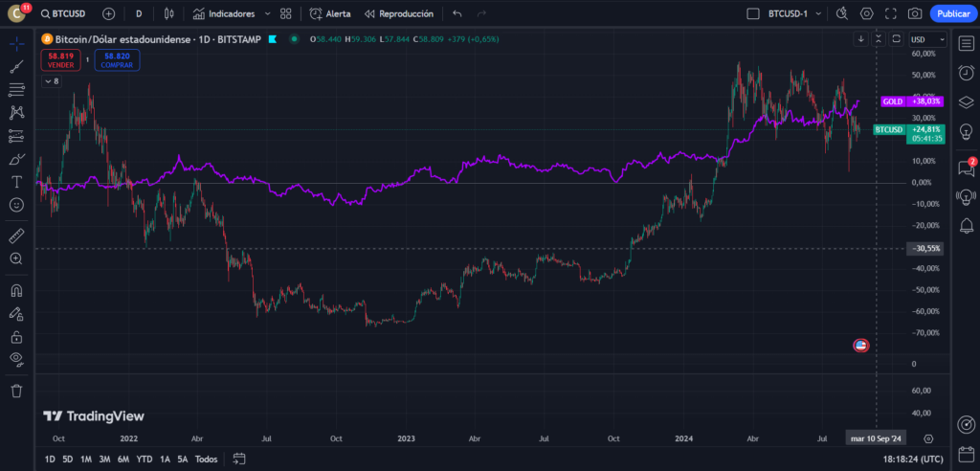Start bar Reproducción mode
980x471 pixels.
click(399, 13)
